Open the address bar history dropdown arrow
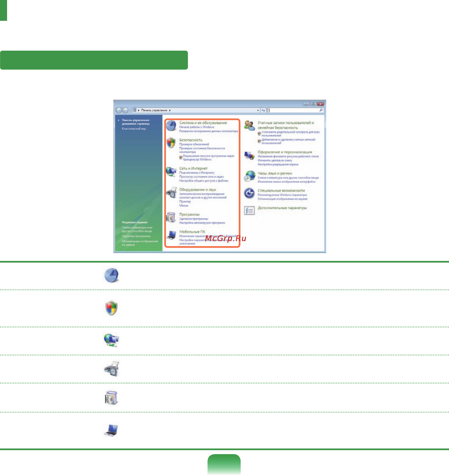Viewport: 449px width, 476px height. click(x=258, y=110)
